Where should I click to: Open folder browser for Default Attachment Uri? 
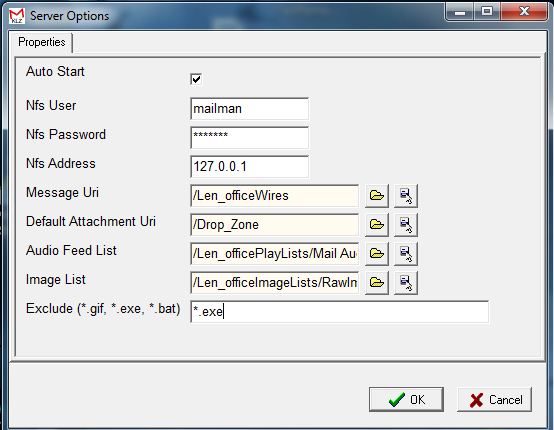coord(377,224)
